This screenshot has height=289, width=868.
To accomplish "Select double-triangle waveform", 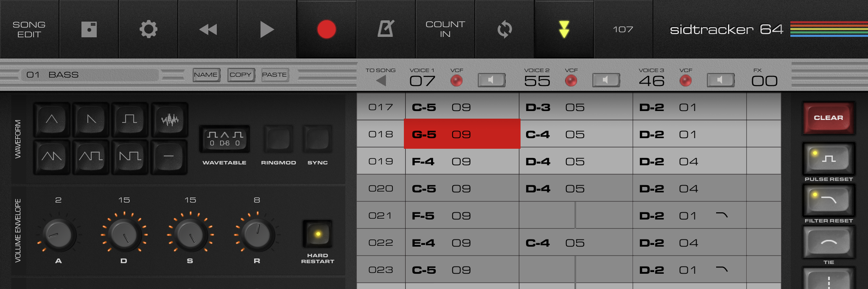I will 52,157.
